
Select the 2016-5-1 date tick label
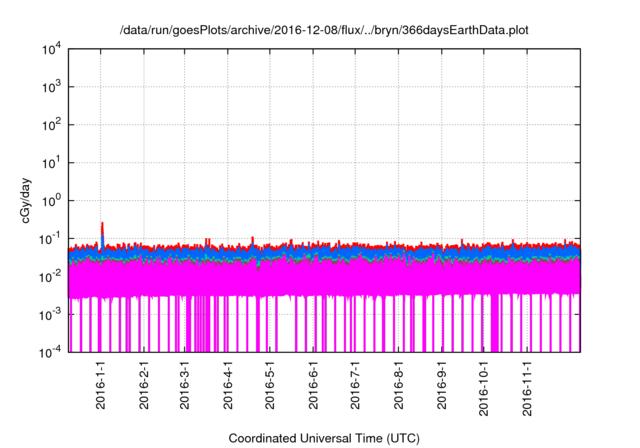269,385
